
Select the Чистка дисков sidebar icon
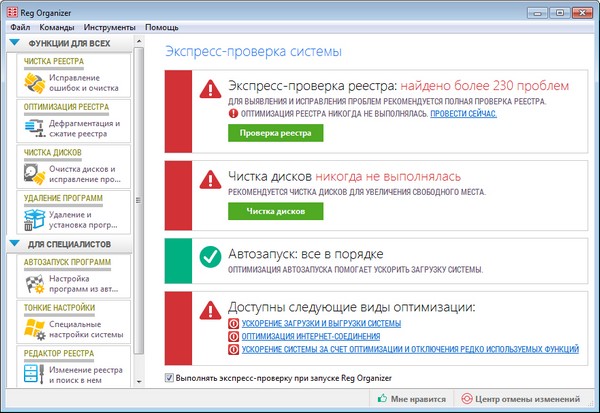31,175
